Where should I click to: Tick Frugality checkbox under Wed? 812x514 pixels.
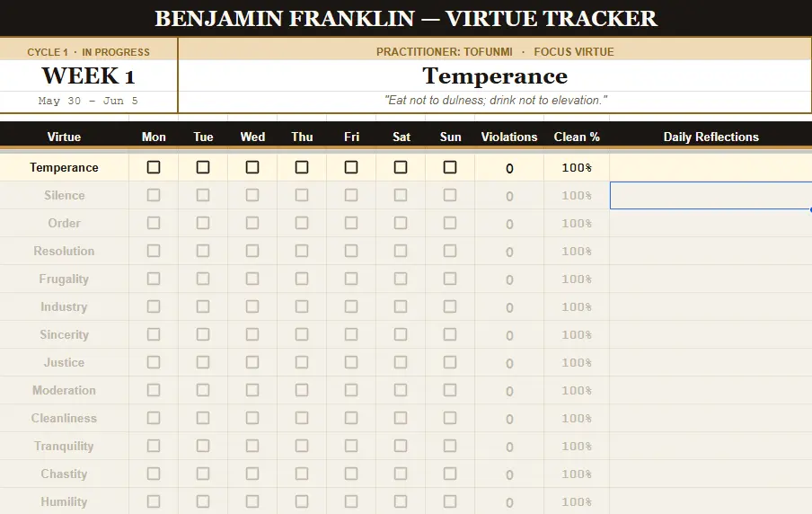click(252, 279)
